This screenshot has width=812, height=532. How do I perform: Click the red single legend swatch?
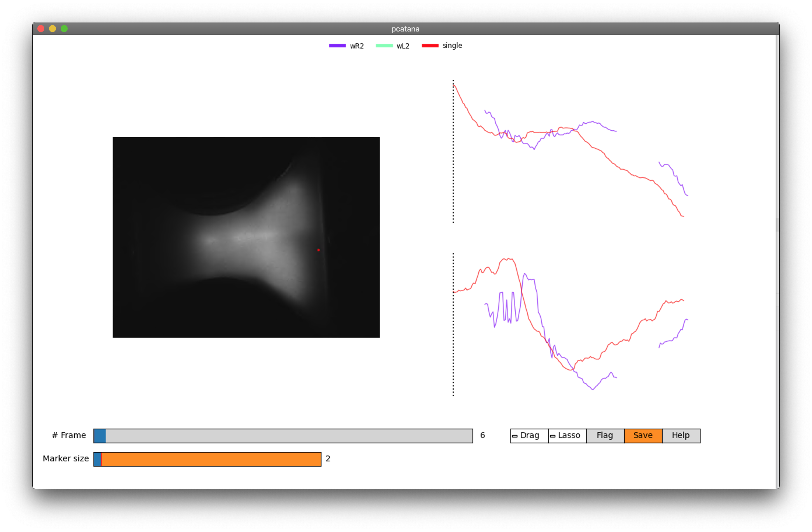pos(430,46)
